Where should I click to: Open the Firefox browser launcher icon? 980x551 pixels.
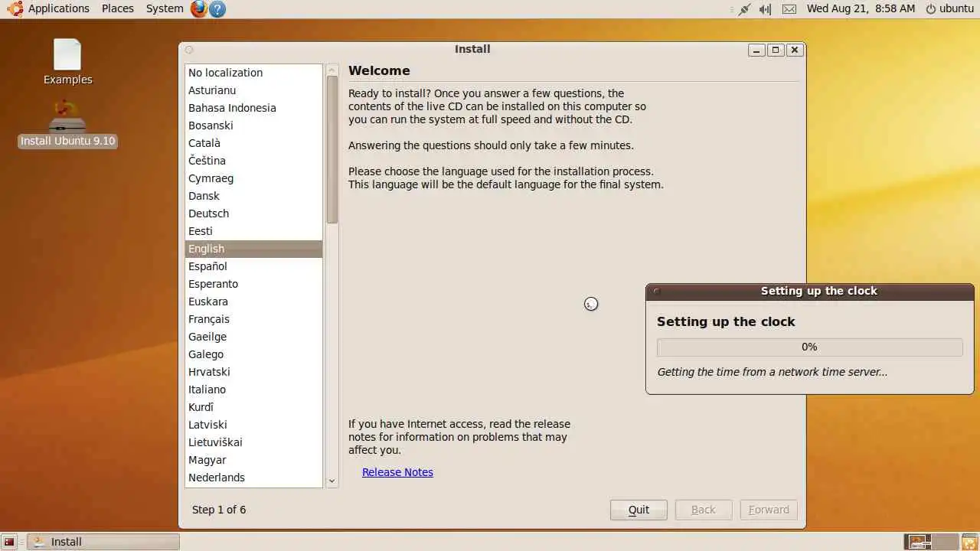[199, 8]
